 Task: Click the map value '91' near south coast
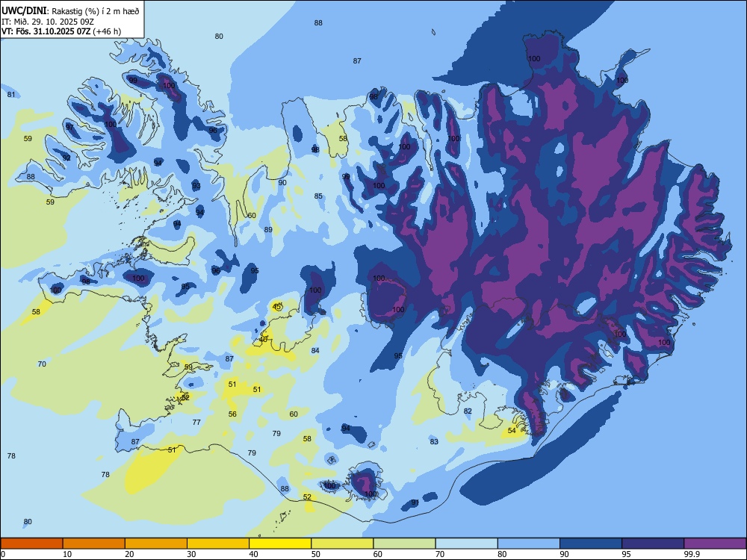(x=415, y=503)
